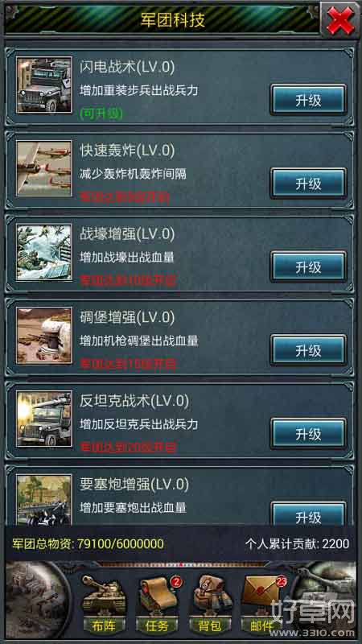Tap the 反坦克战术 anti-tank gun icon
This screenshot has width=362, height=644.
(x=44, y=419)
